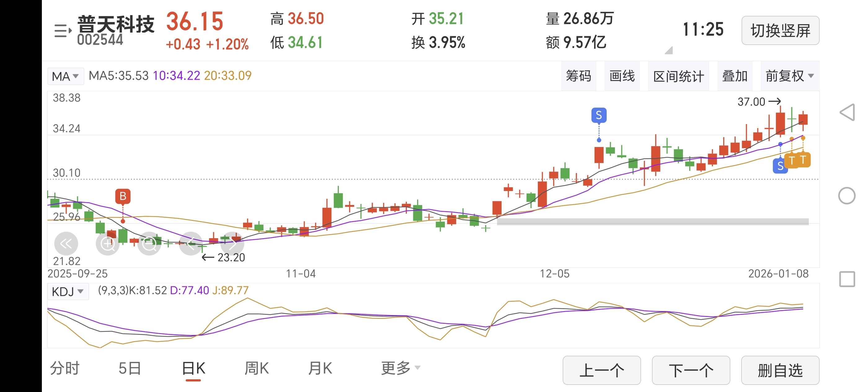
Task: Open the stock list menu icon
Action: click(63, 31)
